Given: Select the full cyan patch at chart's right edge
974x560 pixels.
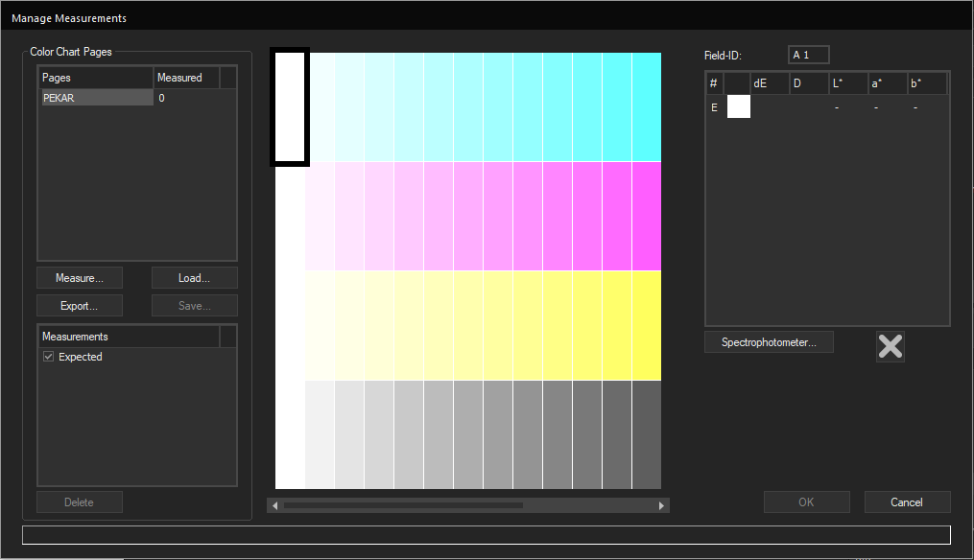Looking at the screenshot, I should 647,106.
